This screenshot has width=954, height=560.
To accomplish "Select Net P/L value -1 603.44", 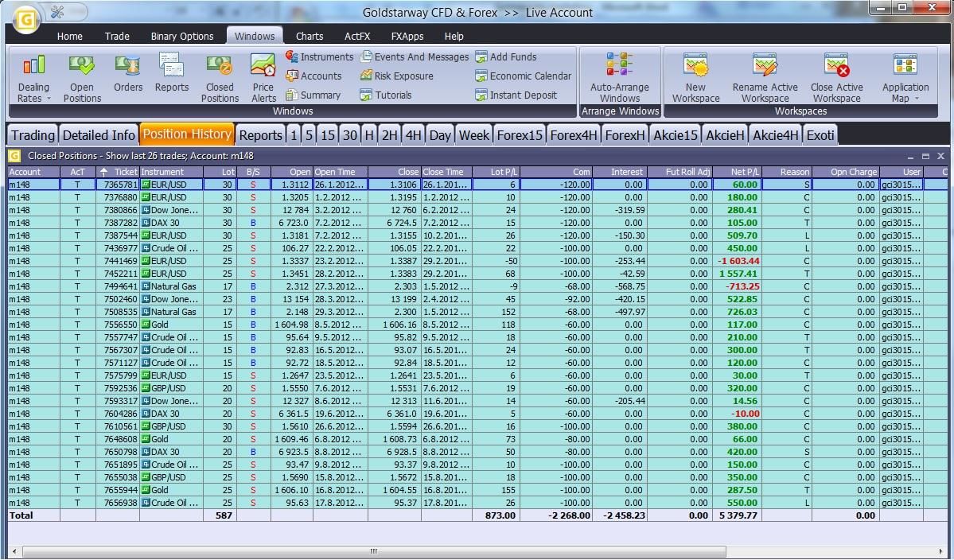I will point(738,261).
